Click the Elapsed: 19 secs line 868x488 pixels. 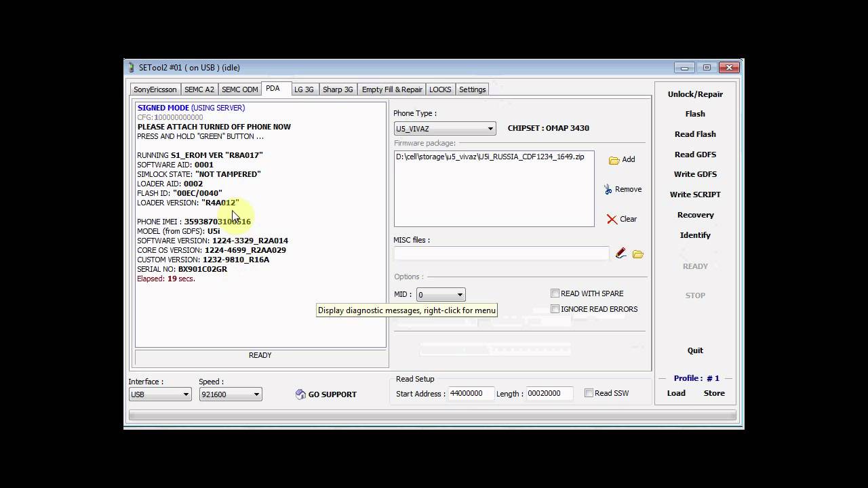click(x=166, y=279)
